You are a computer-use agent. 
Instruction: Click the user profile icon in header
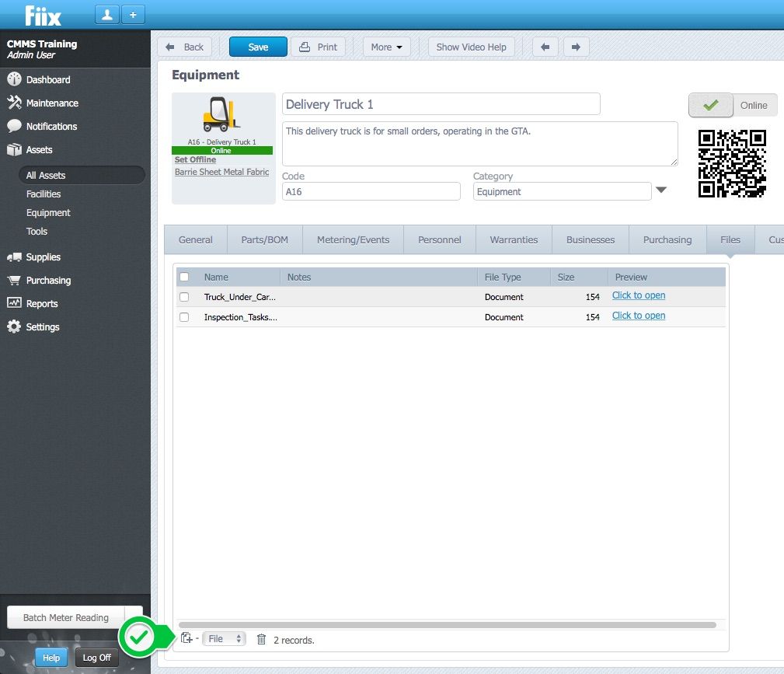[107, 15]
